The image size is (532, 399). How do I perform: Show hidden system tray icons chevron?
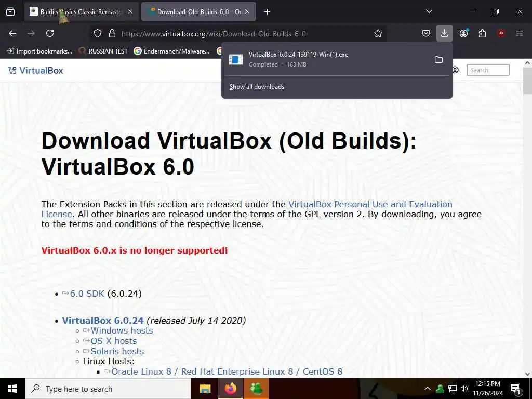point(428,389)
